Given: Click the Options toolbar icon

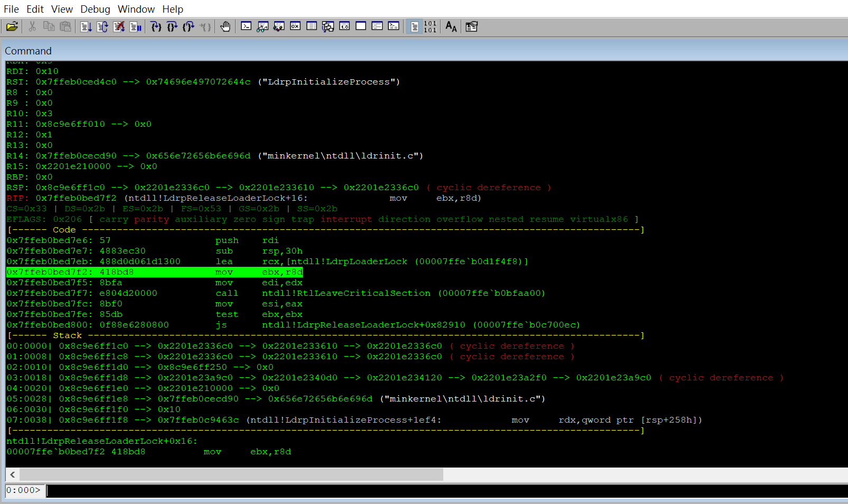Looking at the screenshot, I should click(x=472, y=26).
